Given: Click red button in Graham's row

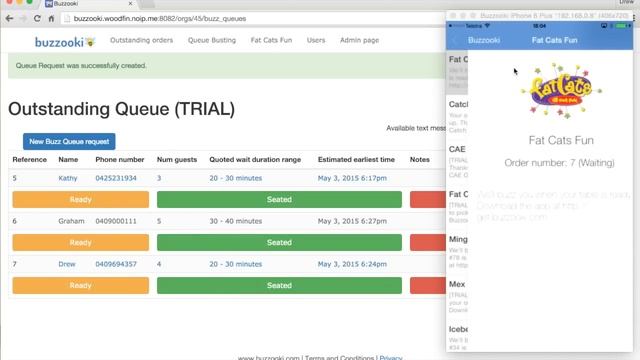Looking at the screenshot, I should click(428, 242).
